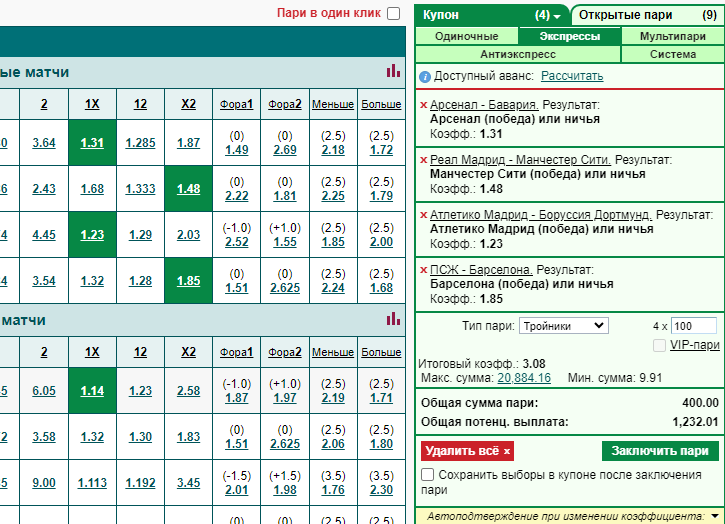
Task: Select the Система tab
Action: click(x=673, y=54)
